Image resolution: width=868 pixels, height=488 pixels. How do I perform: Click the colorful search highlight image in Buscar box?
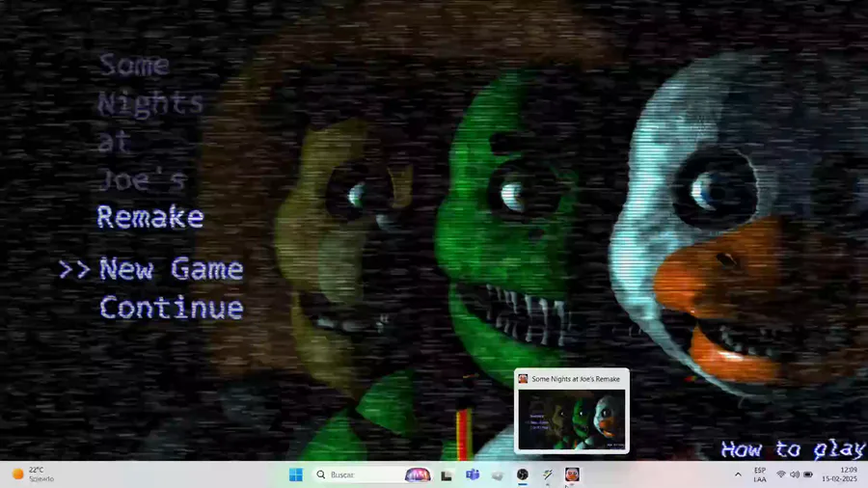tap(418, 474)
